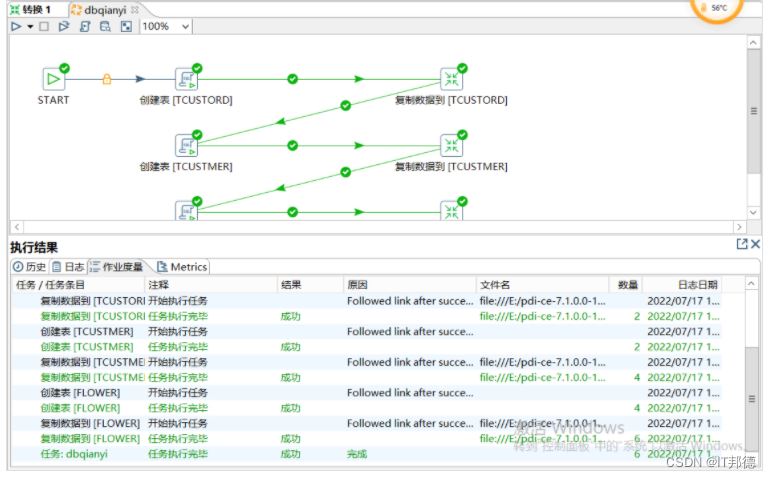The width and height of the screenshot is (771, 478).
Task: Select the START job entry icon
Action: click(54, 79)
